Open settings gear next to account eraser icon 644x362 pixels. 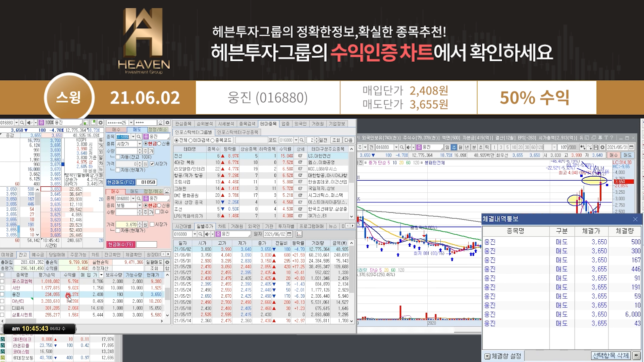167,123
